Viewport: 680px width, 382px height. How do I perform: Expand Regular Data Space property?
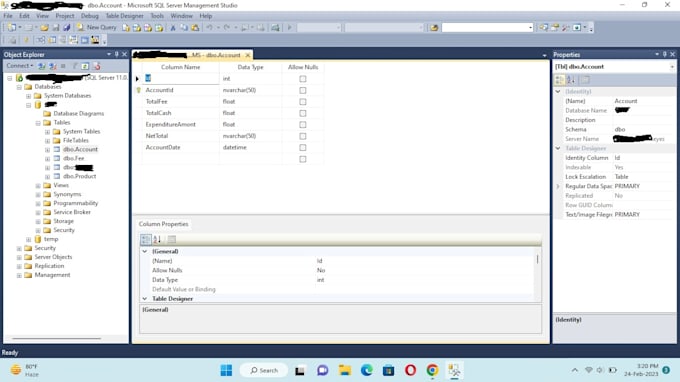coord(558,186)
